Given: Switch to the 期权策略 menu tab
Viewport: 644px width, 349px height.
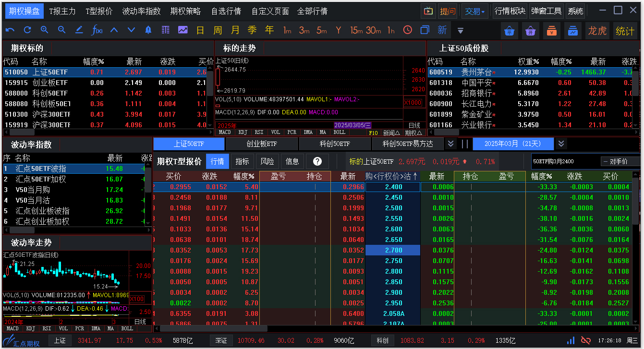Looking at the screenshot, I should (186, 11).
